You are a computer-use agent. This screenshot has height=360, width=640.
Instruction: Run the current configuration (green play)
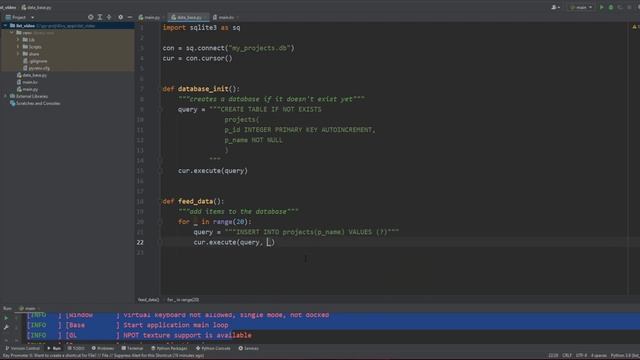point(602,7)
